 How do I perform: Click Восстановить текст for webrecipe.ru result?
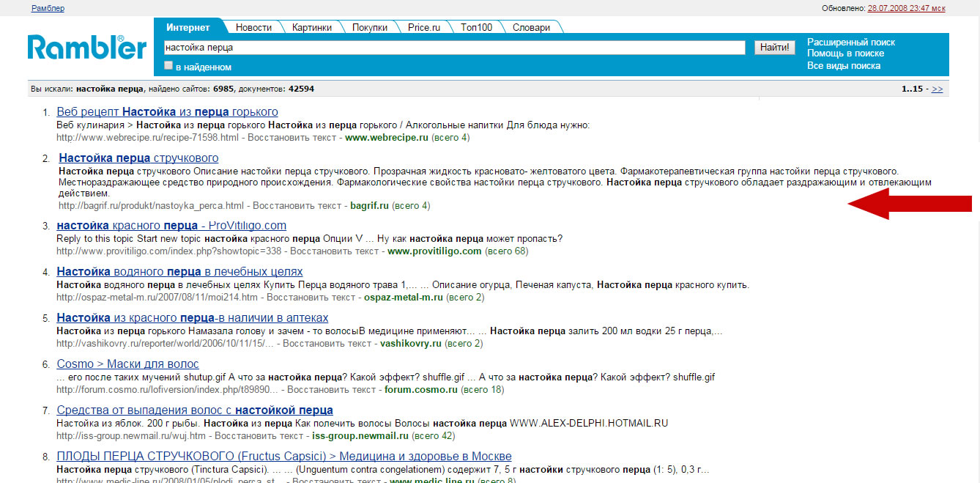coord(293,137)
